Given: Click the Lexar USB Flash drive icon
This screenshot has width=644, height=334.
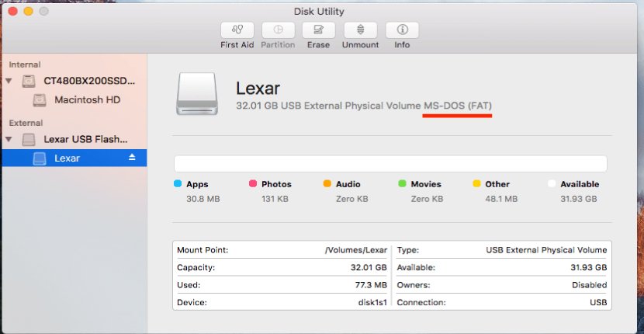Looking at the screenshot, I should (x=29, y=140).
